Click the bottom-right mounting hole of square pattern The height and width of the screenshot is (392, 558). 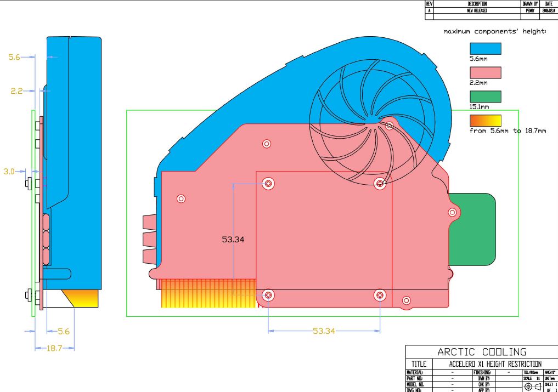380,296
